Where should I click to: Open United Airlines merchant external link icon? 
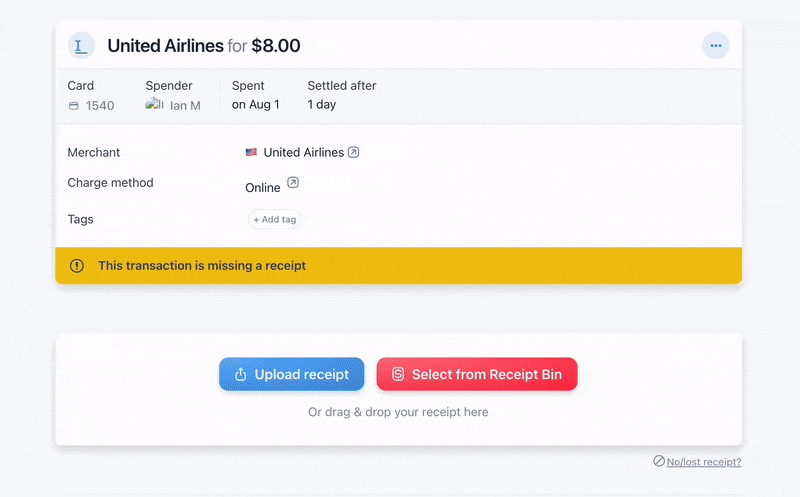pos(353,152)
